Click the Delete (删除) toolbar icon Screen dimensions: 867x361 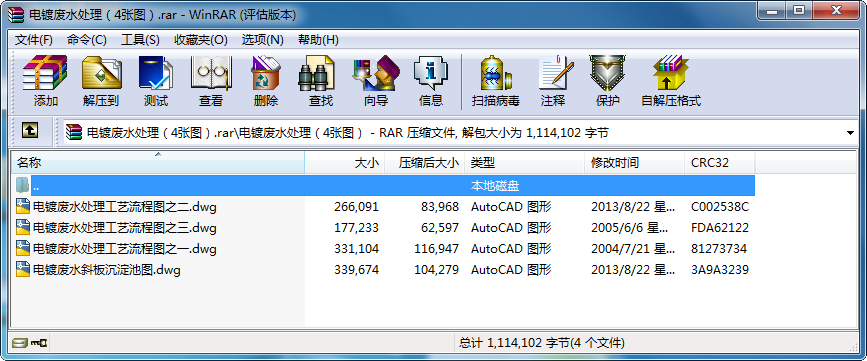(x=266, y=73)
